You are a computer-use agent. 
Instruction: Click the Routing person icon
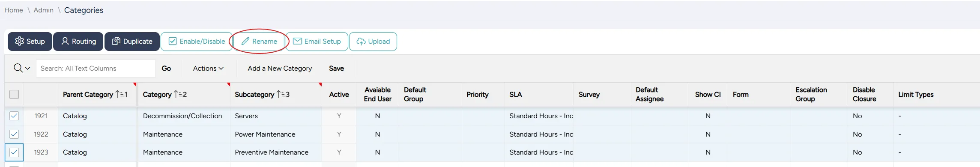65,41
